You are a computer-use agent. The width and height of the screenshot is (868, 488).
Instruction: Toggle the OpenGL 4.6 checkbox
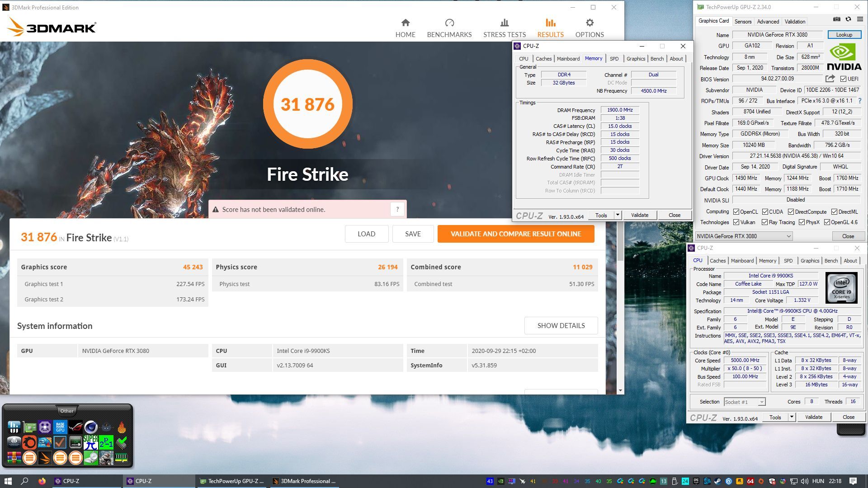point(827,222)
